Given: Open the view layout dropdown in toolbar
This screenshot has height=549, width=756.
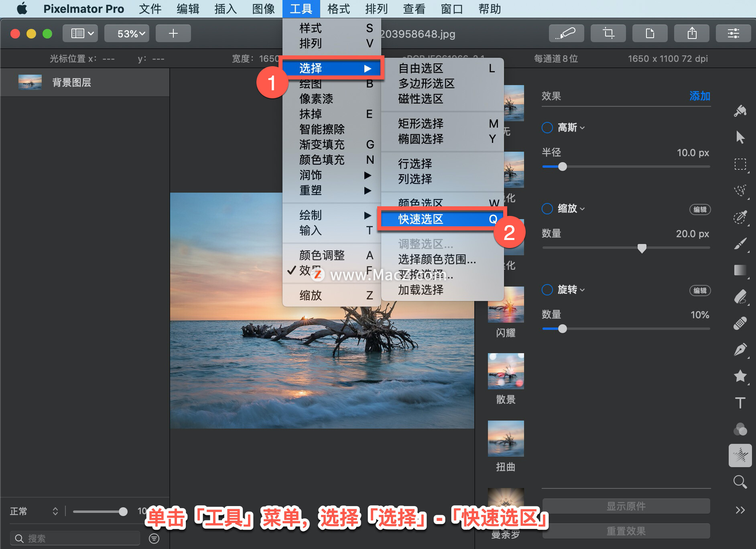Looking at the screenshot, I should point(80,33).
